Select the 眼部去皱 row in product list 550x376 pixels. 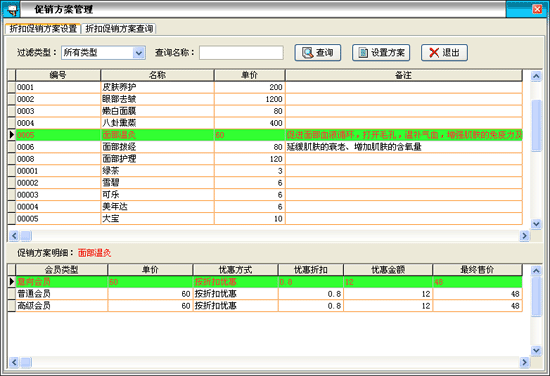(x=265, y=99)
